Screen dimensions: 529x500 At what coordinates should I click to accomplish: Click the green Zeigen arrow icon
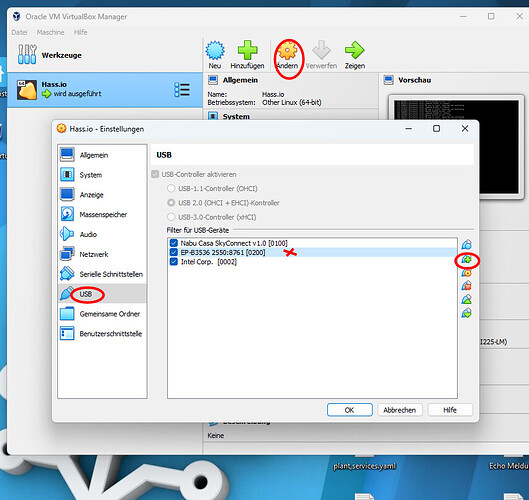pyautogui.click(x=354, y=50)
